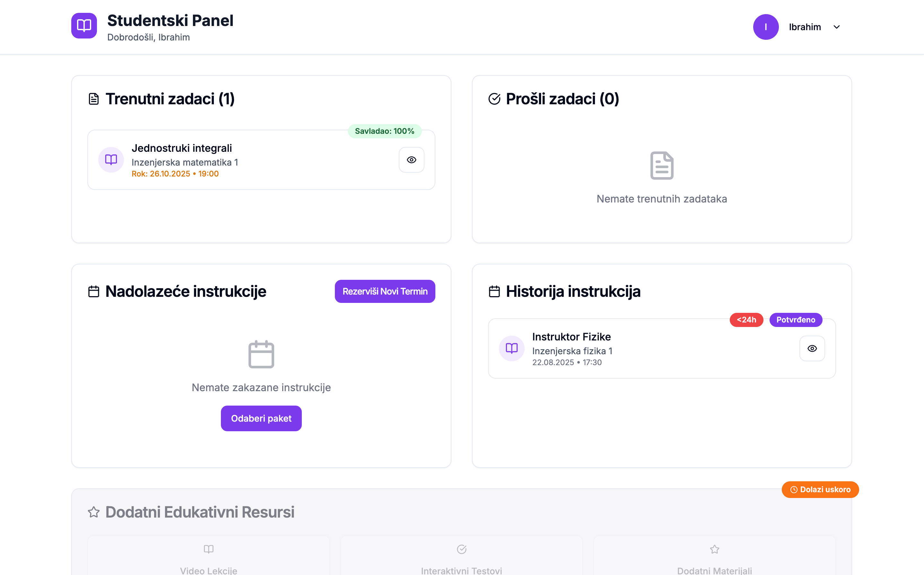Click the Savladao 100% progress badge
Viewport: 924px width, 575px height.
point(384,131)
